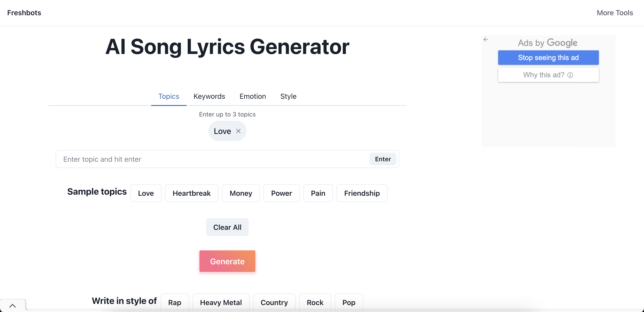Click the Topics tab

(168, 96)
